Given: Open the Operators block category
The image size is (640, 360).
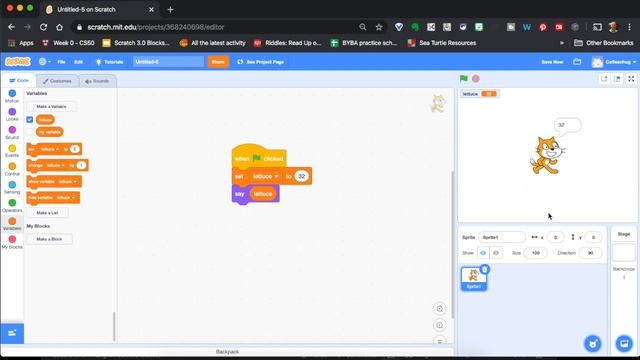Looking at the screenshot, I should click(x=12, y=206).
